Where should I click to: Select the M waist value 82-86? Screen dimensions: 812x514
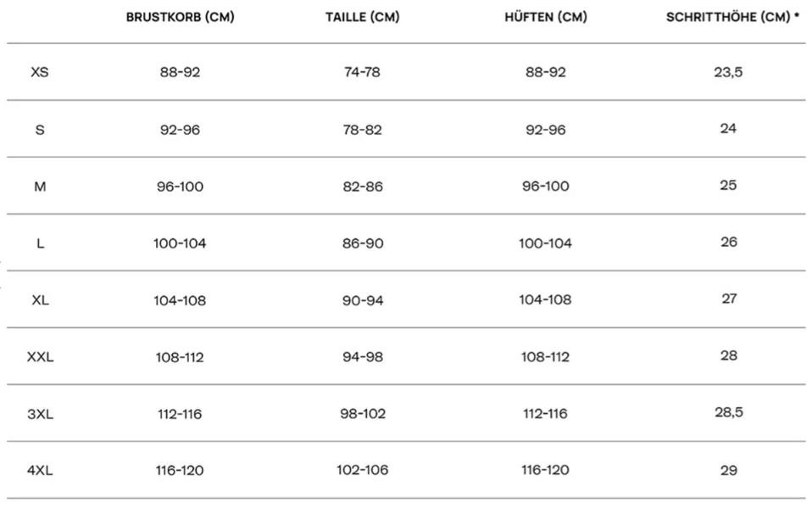click(x=363, y=187)
